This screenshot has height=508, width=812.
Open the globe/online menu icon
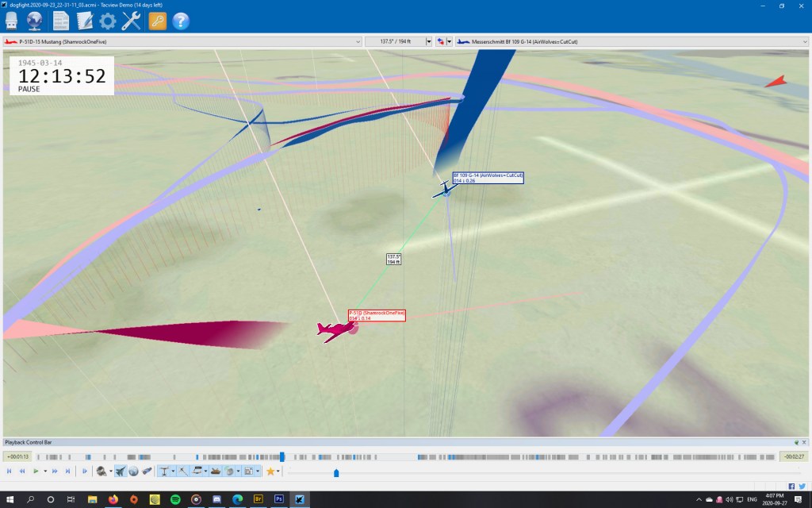click(x=36, y=21)
